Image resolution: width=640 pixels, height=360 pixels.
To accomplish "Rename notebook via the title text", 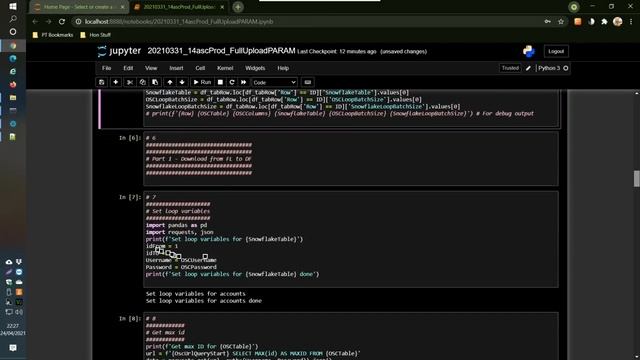I will tap(221, 51).
